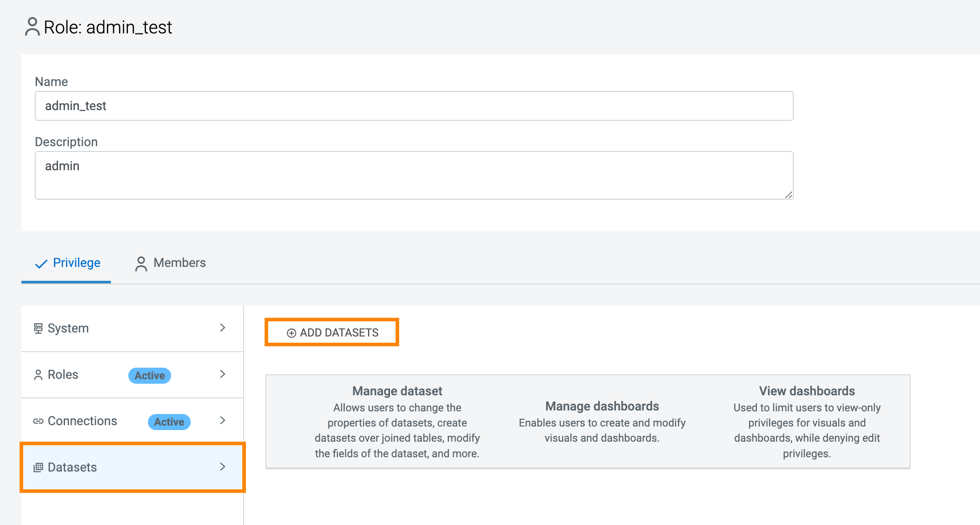
Task: Expand the Connections privilege chevron
Action: tap(223, 420)
